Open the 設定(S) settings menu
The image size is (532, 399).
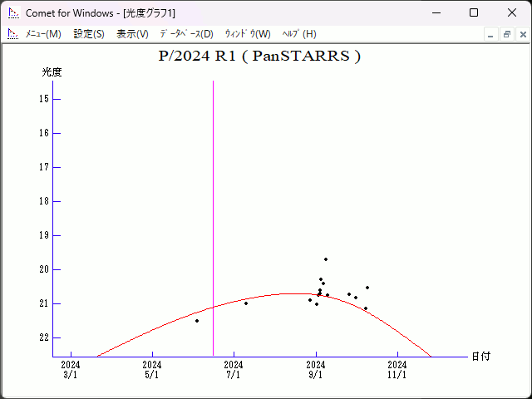click(89, 34)
